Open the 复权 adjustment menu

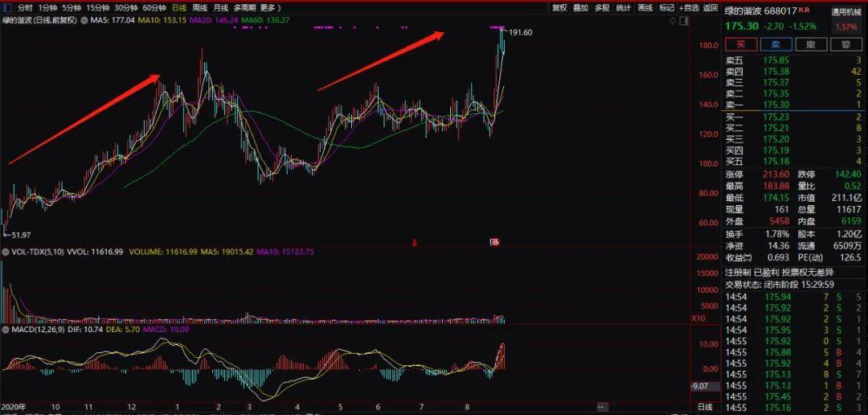(559, 8)
